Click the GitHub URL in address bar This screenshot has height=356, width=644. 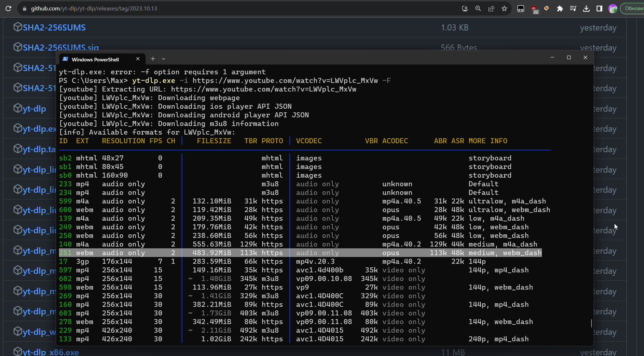pyautogui.click(x=94, y=9)
